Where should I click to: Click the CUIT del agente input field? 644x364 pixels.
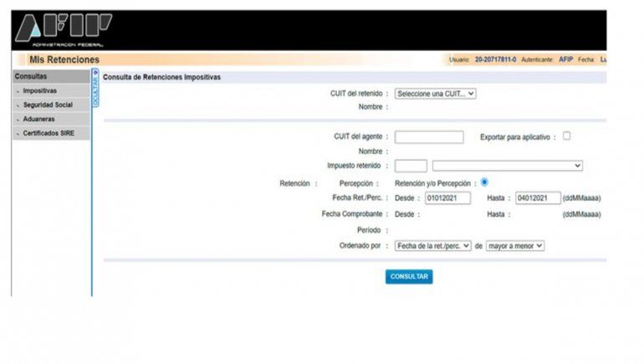(x=428, y=137)
